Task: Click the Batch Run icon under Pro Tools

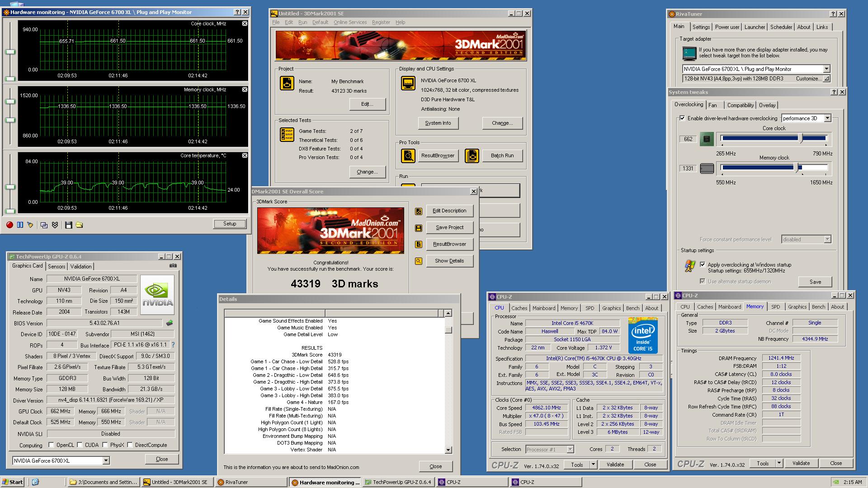Action: tap(472, 156)
